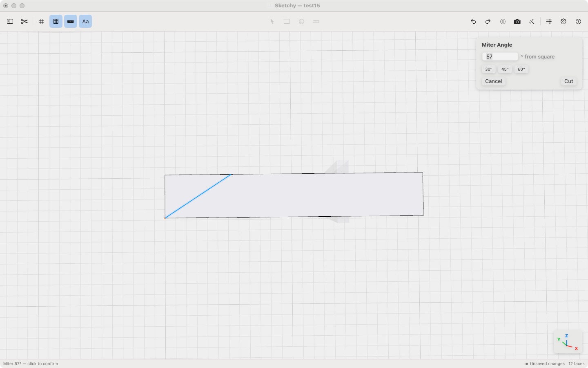Select the arrow pointer tool
Image resolution: width=588 pixels, height=368 pixels.
(x=272, y=22)
